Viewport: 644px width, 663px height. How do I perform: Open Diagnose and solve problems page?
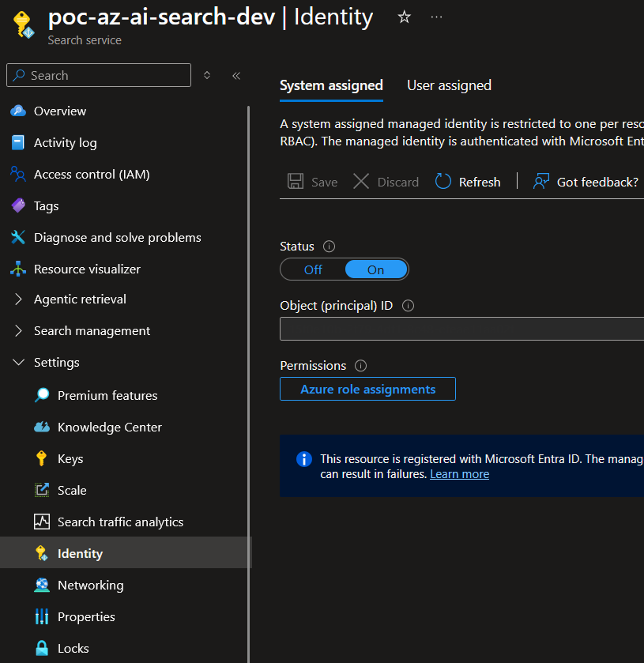pyautogui.click(x=118, y=237)
